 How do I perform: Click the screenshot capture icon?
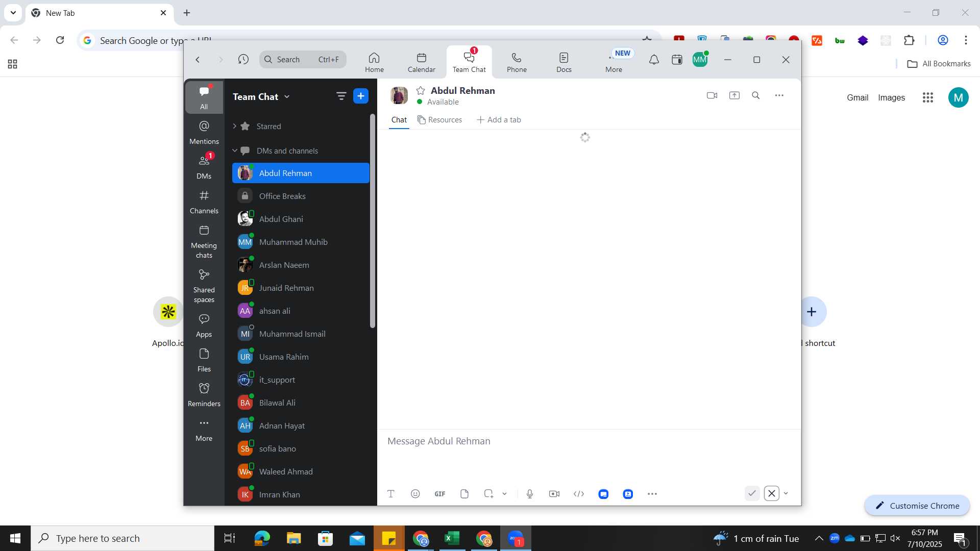[488, 493]
